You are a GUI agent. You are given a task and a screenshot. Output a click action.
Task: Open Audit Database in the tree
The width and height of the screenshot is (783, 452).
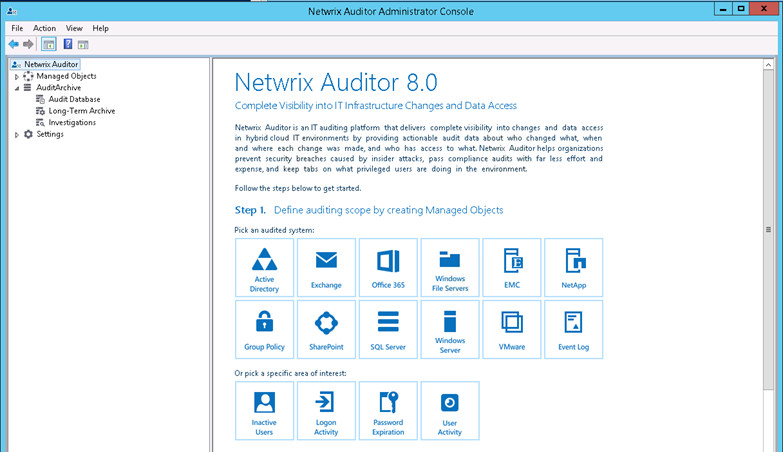(x=74, y=99)
